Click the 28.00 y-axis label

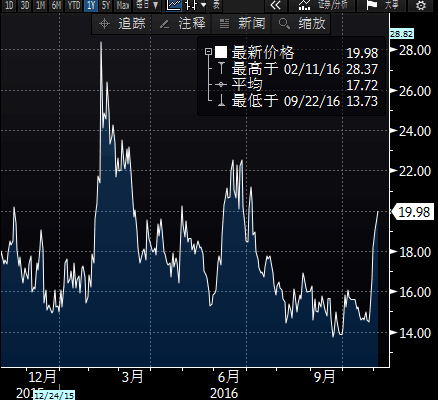point(415,50)
